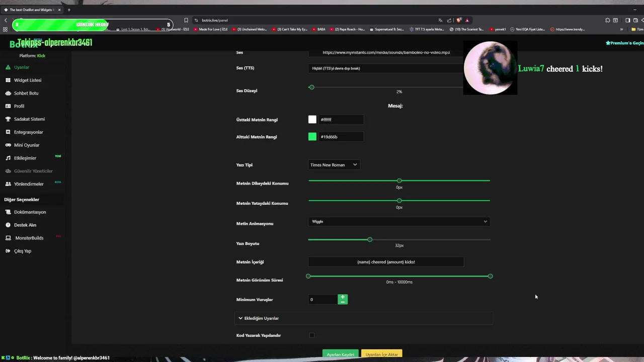This screenshot has height=362, width=644.
Task: Click the Luwia7 alert avatar thumbnail
Action: click(490, 68)
